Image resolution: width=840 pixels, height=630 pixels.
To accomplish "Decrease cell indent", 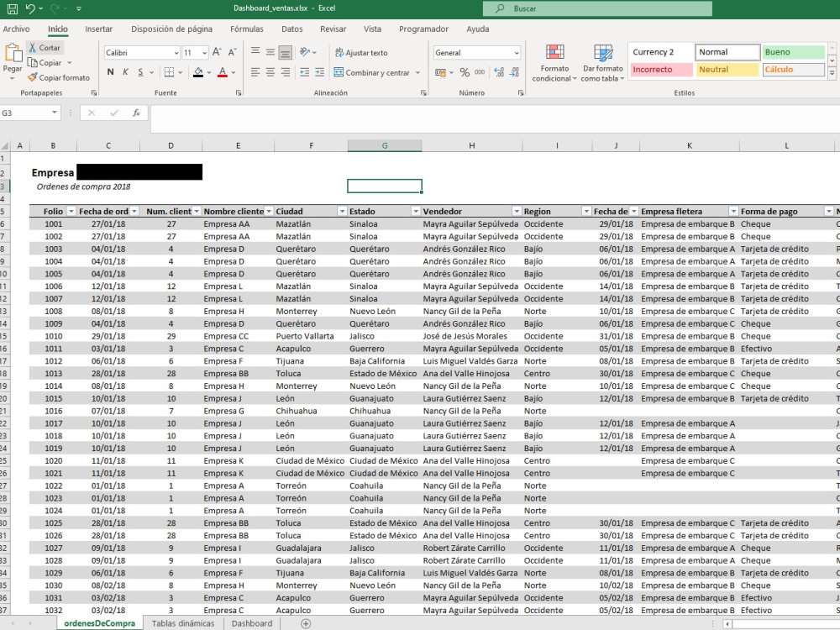I will 304,71.
